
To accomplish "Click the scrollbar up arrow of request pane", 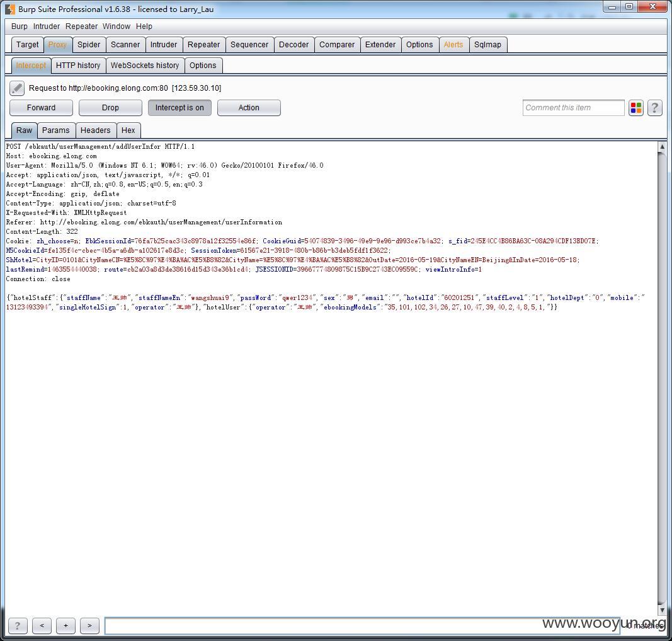I will pos(662,147).
